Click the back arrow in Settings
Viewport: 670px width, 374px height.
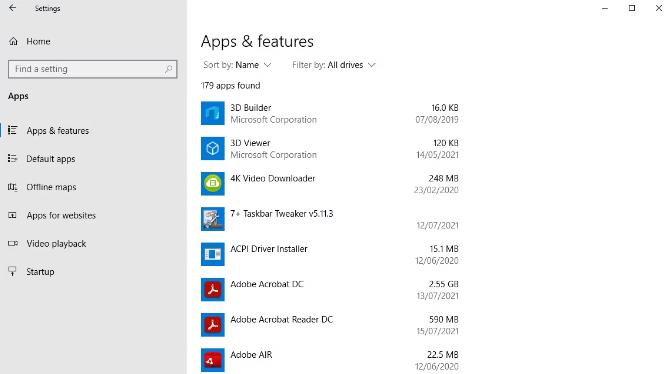(12, 8)
